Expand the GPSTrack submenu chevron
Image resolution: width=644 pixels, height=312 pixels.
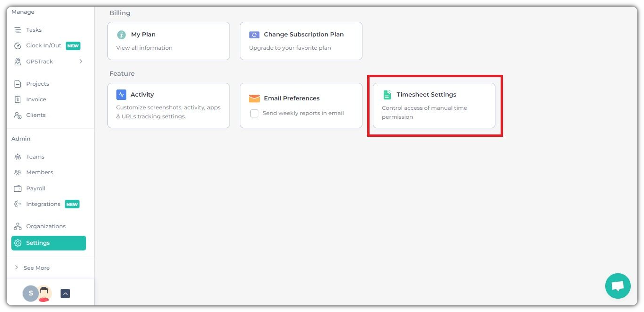pos(81,62)
